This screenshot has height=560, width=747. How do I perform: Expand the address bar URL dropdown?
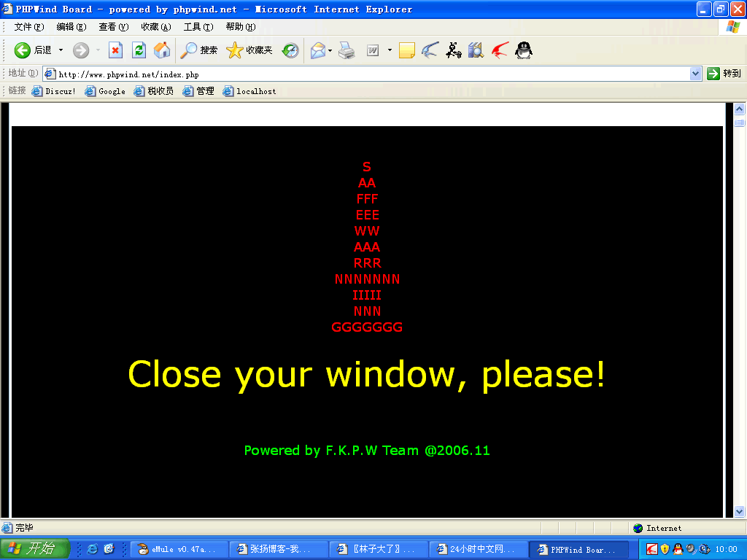pyautogui.click(x=696, y=73)
